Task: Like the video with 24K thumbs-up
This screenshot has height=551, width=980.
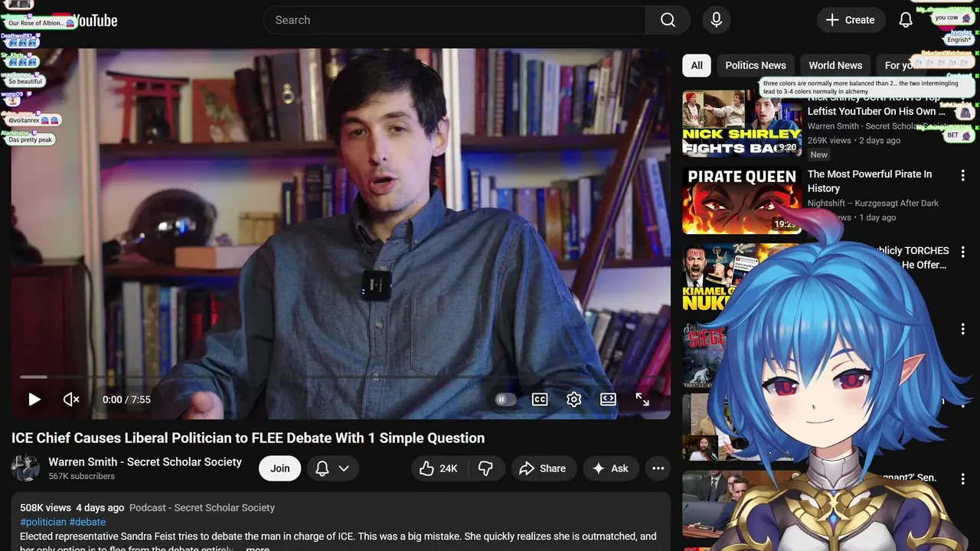Action: [439, 468]
